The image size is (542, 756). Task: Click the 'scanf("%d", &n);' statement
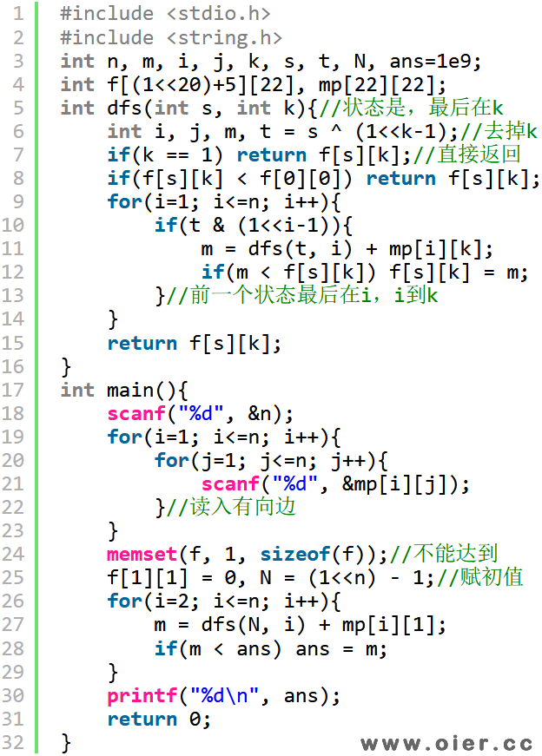pyautogui.click(x=201, y=414)
